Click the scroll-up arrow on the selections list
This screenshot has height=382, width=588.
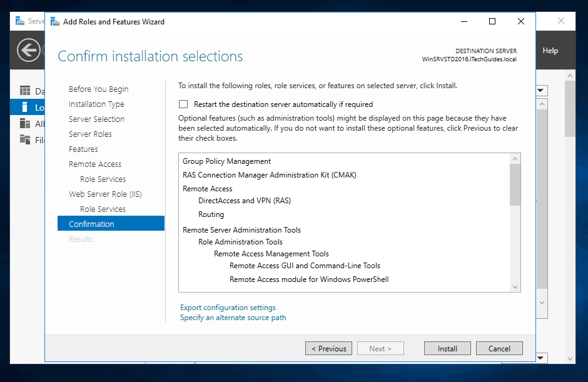tap(515, 158)
